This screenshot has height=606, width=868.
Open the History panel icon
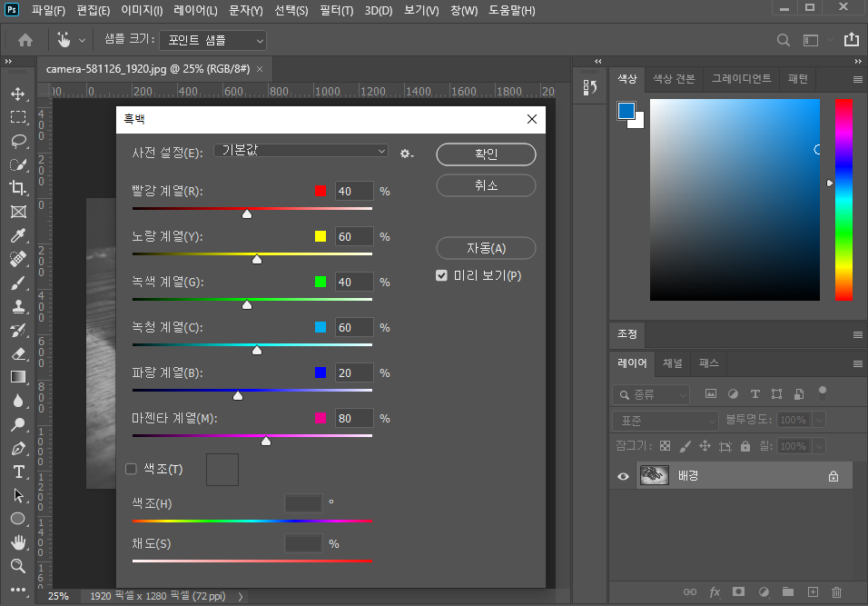(589, 87)
